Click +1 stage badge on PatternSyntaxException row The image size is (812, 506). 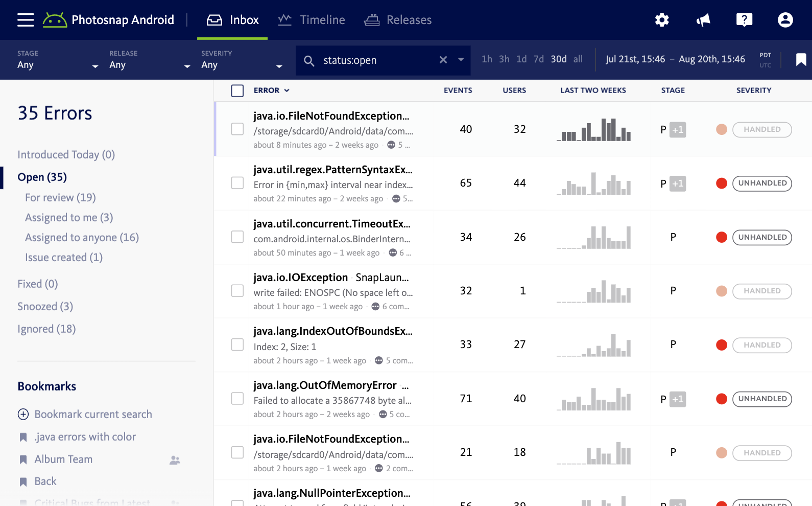(678, 183)
